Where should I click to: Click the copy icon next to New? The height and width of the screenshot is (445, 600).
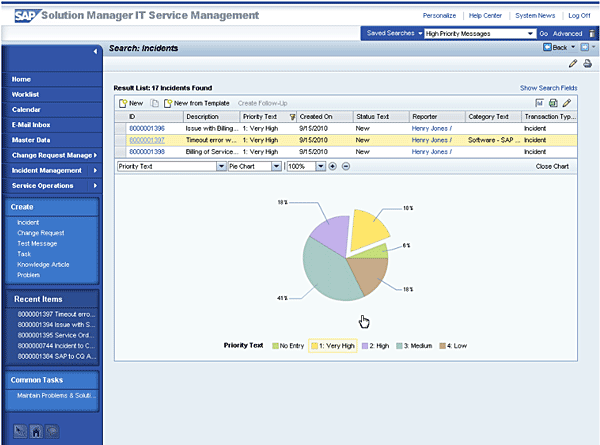click(x=154, y=103)
